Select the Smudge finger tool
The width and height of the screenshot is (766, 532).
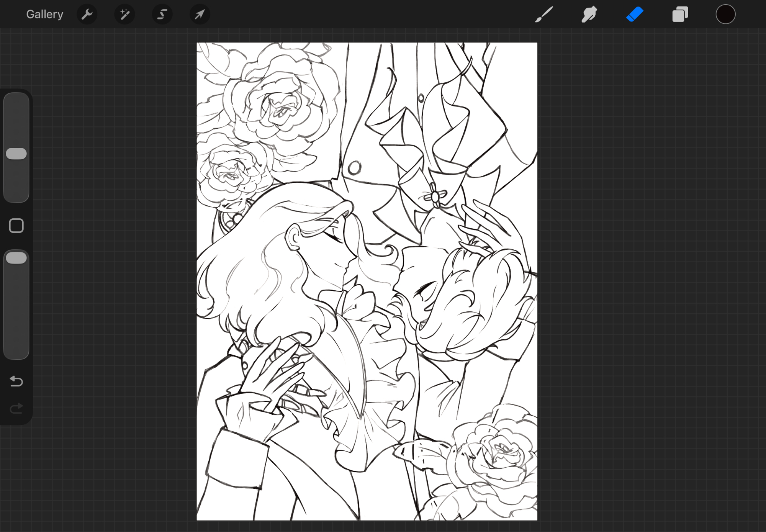(x=589, y=15)
